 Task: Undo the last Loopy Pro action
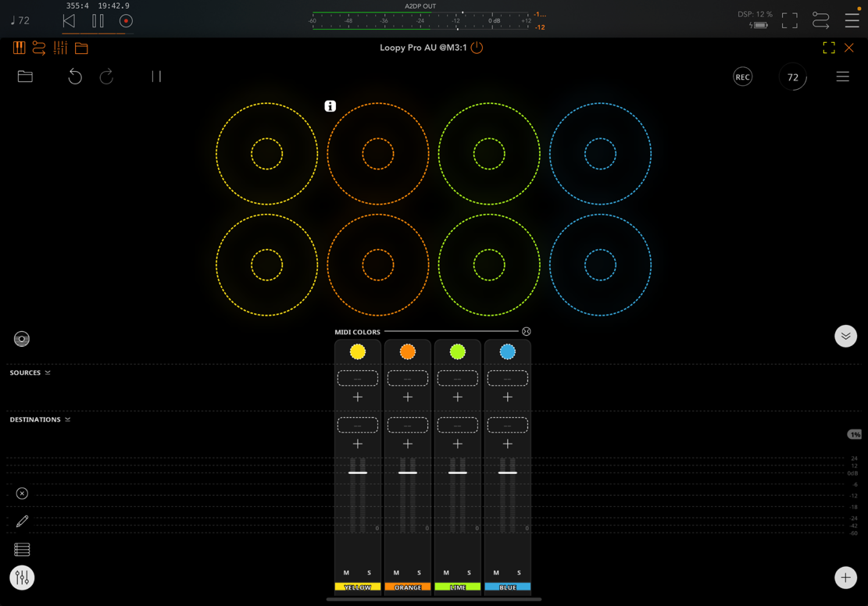[75, 77]
